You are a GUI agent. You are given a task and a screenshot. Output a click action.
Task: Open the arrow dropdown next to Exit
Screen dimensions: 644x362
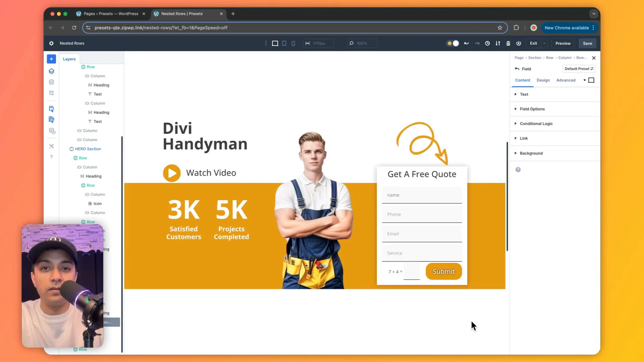[544, 43]
